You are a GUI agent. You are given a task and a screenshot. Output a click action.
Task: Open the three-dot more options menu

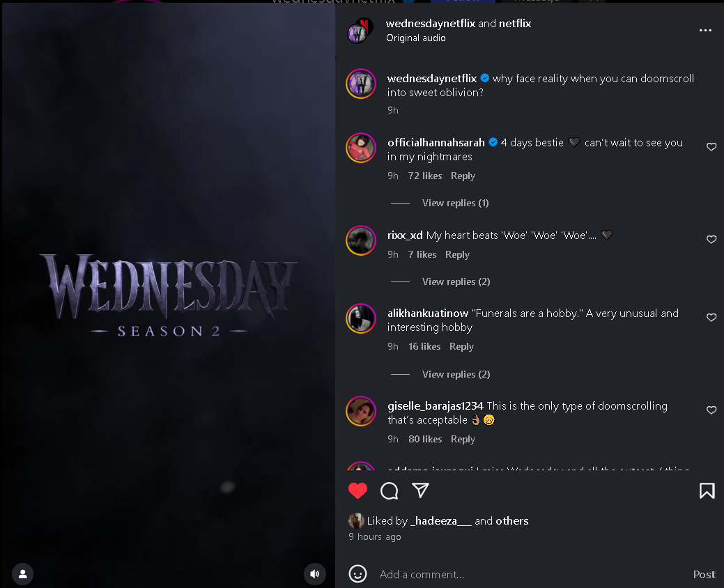705,31
